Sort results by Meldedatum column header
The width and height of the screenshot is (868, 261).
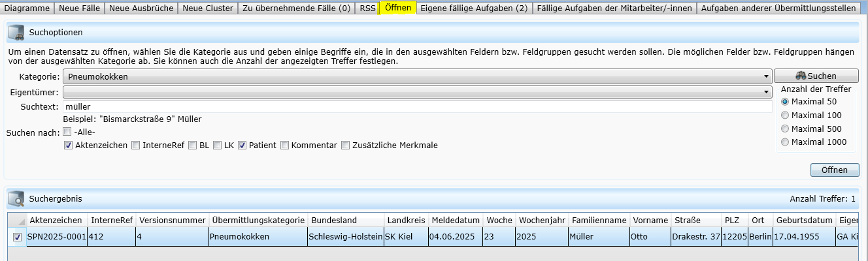456,221
